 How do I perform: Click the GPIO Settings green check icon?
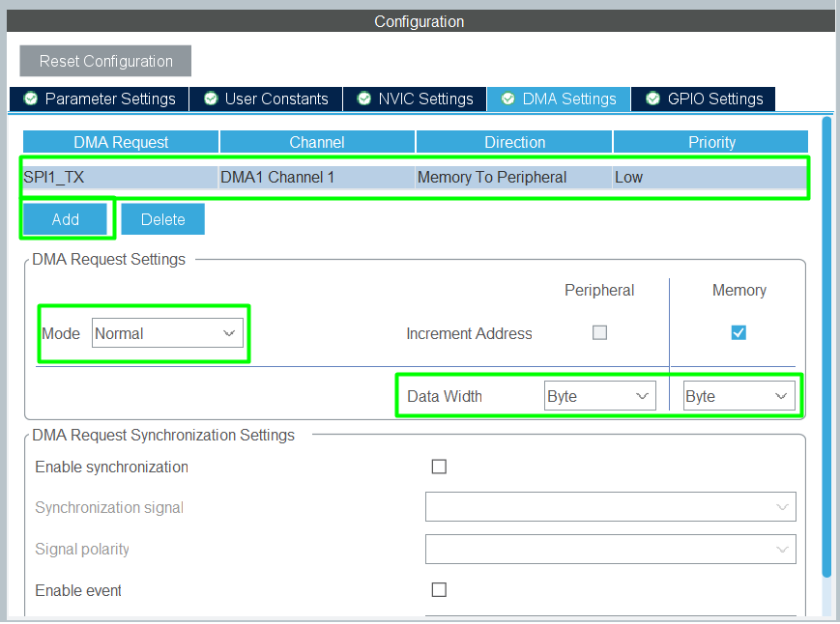point(652,99)
